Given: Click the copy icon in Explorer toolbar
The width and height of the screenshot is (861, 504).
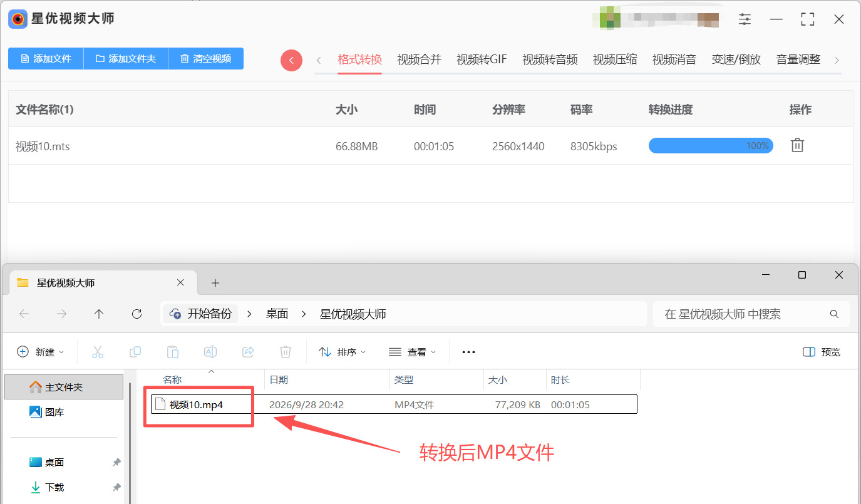Looking at the screenshot, I should coord(135,352).
